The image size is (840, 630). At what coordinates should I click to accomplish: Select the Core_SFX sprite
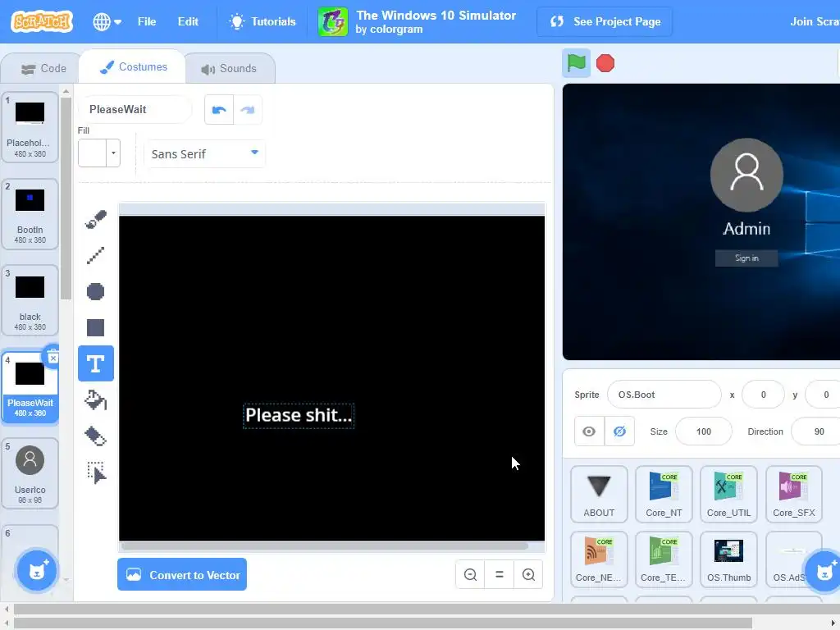click(x=793, y=494)
